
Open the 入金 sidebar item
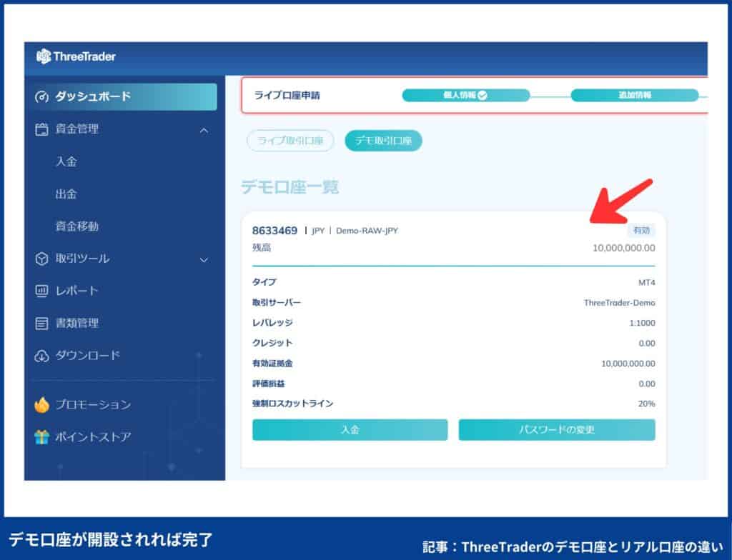[x=66, y=161]
